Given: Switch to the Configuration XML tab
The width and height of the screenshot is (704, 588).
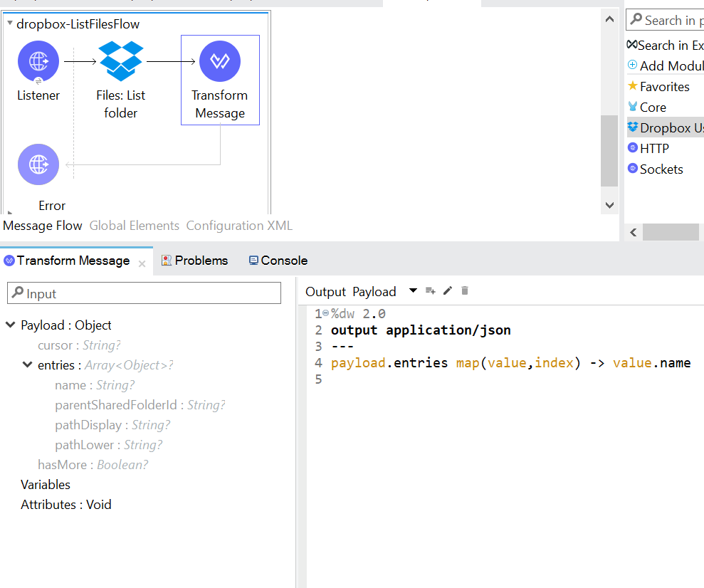Looking at the screenshot, I should [239, 226].
